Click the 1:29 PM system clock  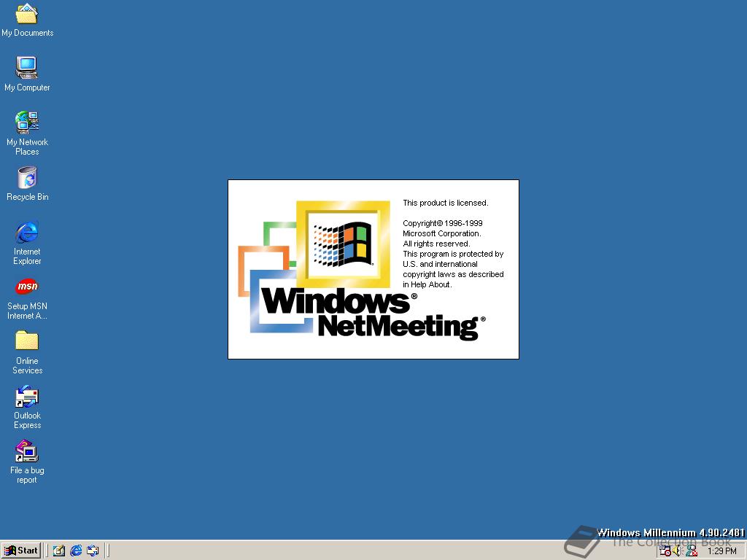click(721, 551)
